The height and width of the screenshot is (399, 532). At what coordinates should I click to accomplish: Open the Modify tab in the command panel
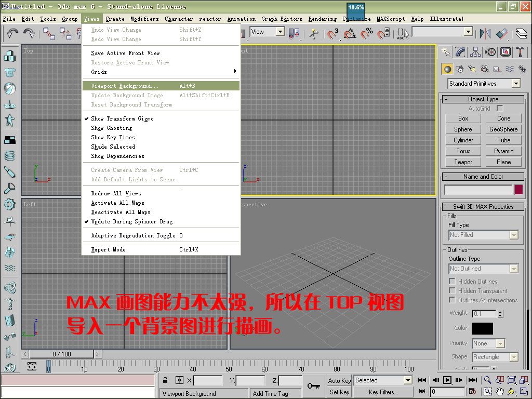pos(460,52)
